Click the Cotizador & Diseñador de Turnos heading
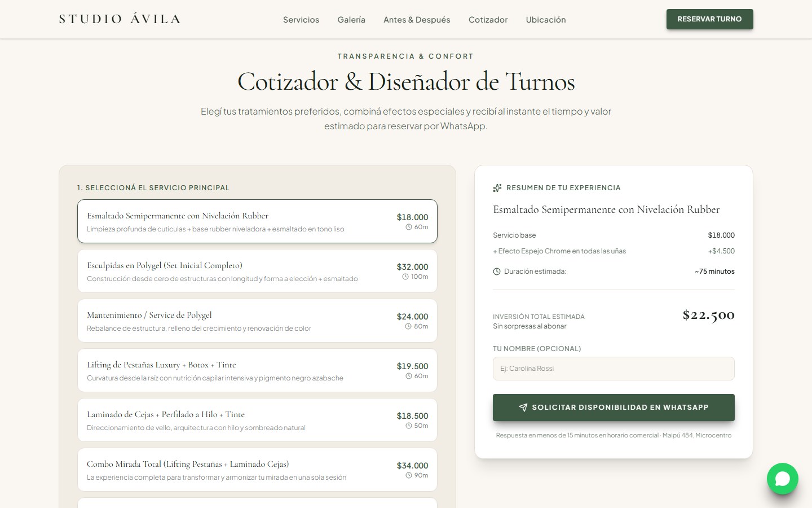This screenshot has height=508, width=812. pyautogui.click(x=406, y=82)
